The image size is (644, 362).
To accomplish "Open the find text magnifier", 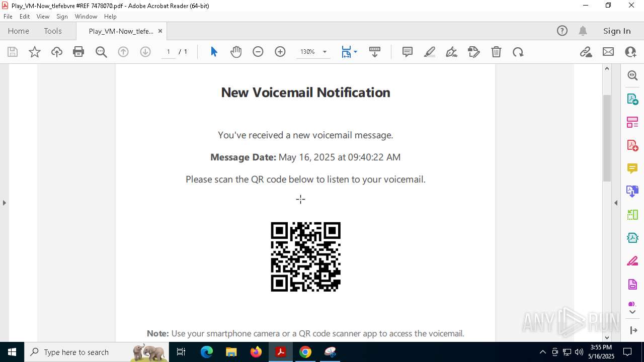I will (101, 52).
